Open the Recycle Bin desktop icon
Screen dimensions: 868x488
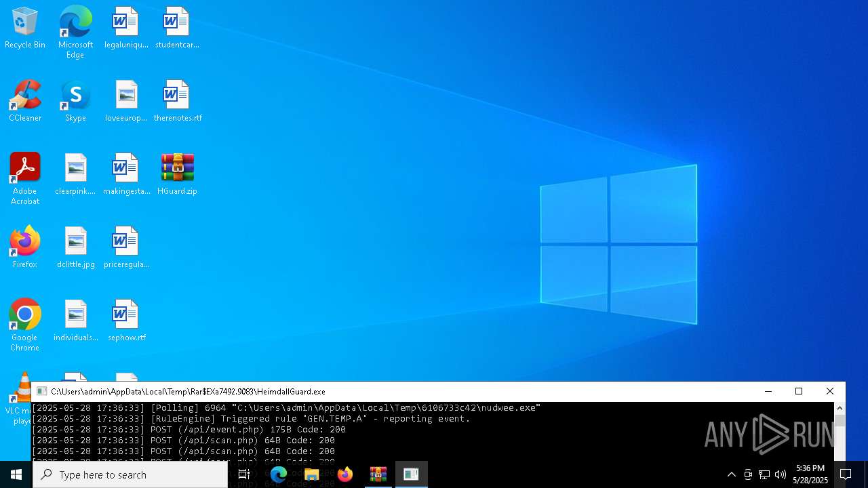click(x=25, y=28)
